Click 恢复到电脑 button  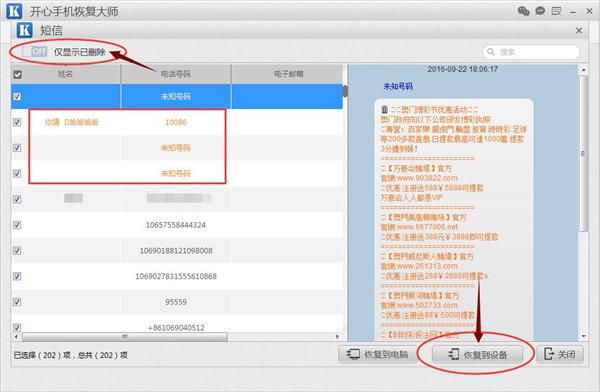[377, 354]
